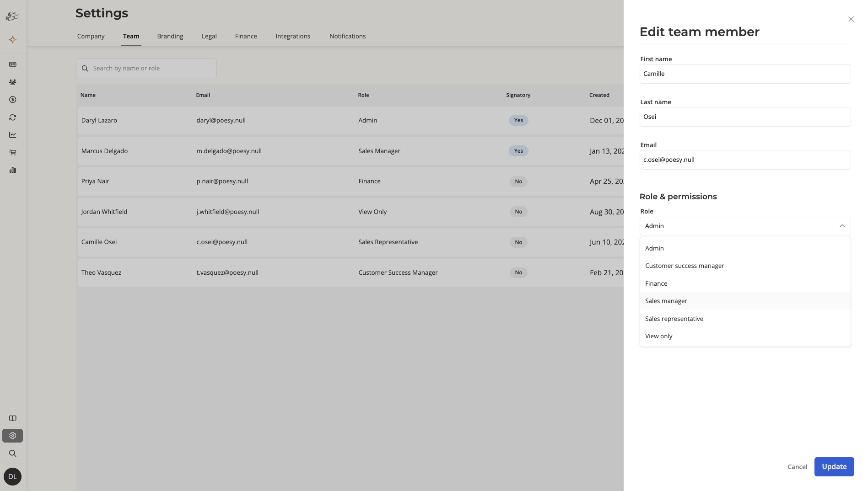The image size is (868, 491).
Task: Click the Sales Representative role cell
Action: (388, 242)
